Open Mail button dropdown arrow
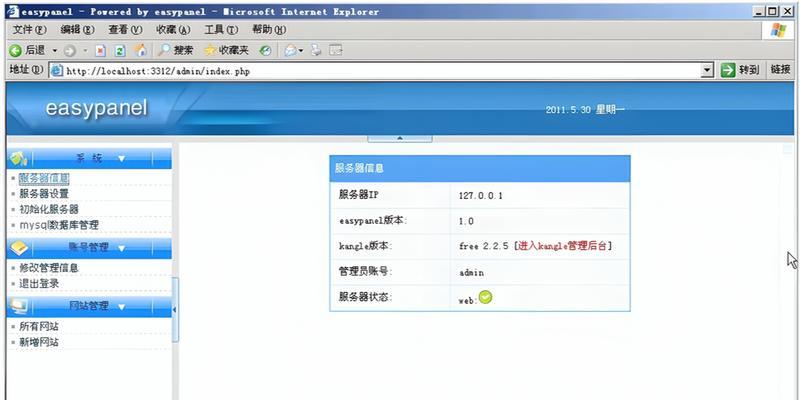 click(301, 51)
